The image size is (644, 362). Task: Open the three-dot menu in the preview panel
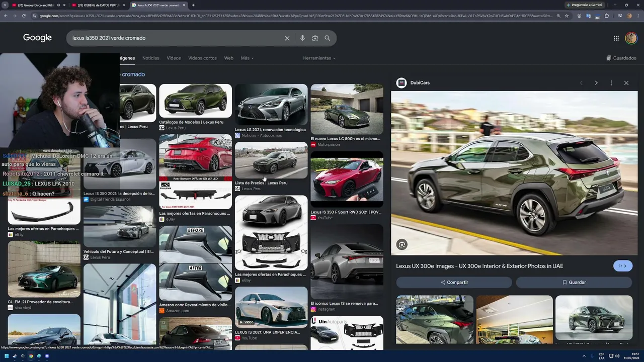611,83
